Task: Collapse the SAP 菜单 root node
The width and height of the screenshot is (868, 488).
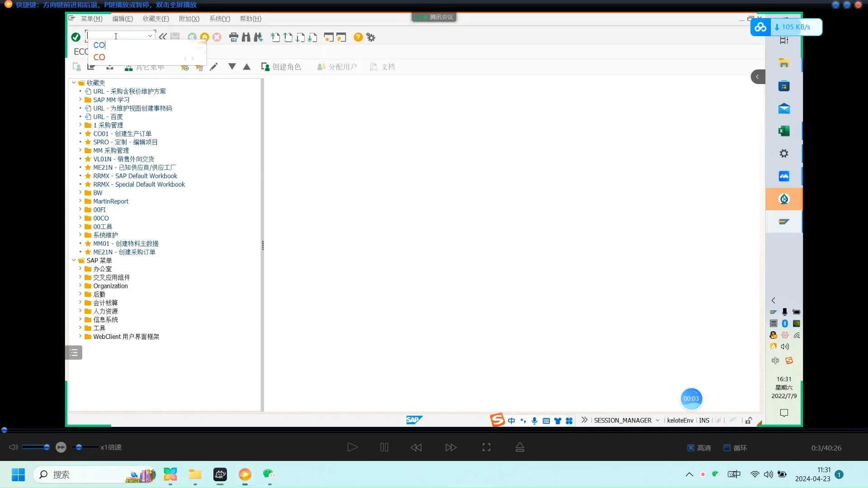Action: pos(74,260)
